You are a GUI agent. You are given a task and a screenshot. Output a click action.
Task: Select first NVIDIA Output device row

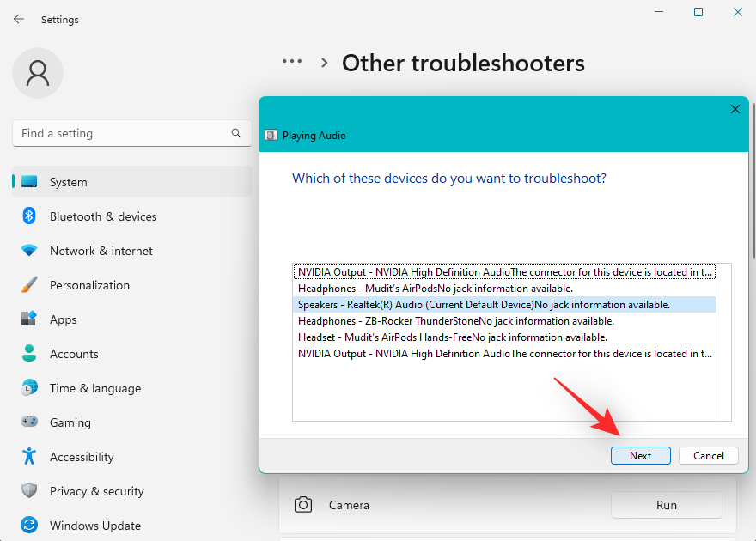(504, 271)
